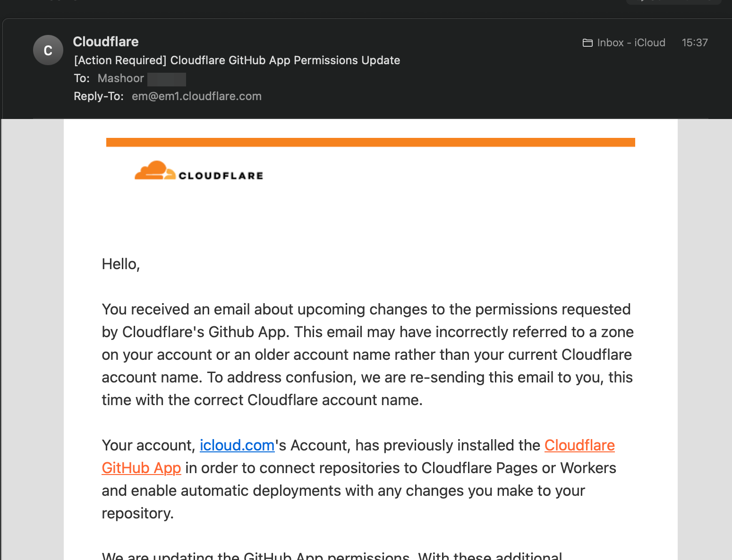
Task: Click the recipient name Mashoor
Action: coord(121,78)
